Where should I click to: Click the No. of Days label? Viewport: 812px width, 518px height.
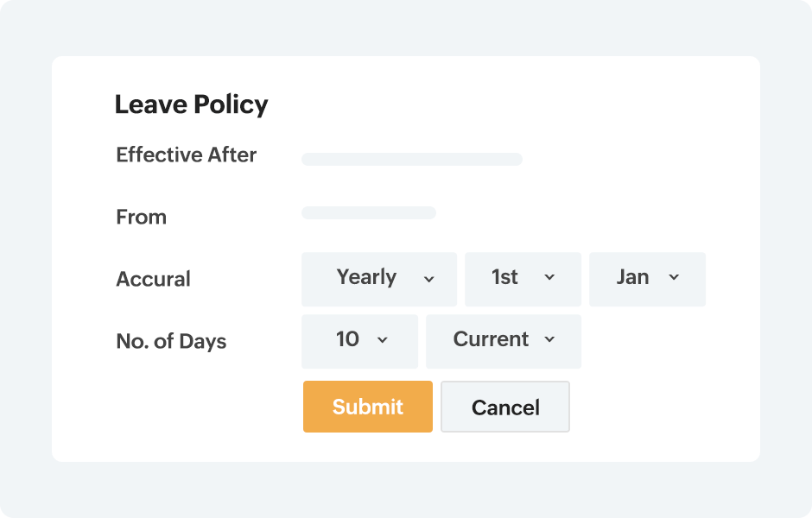(x=171, y=342)
